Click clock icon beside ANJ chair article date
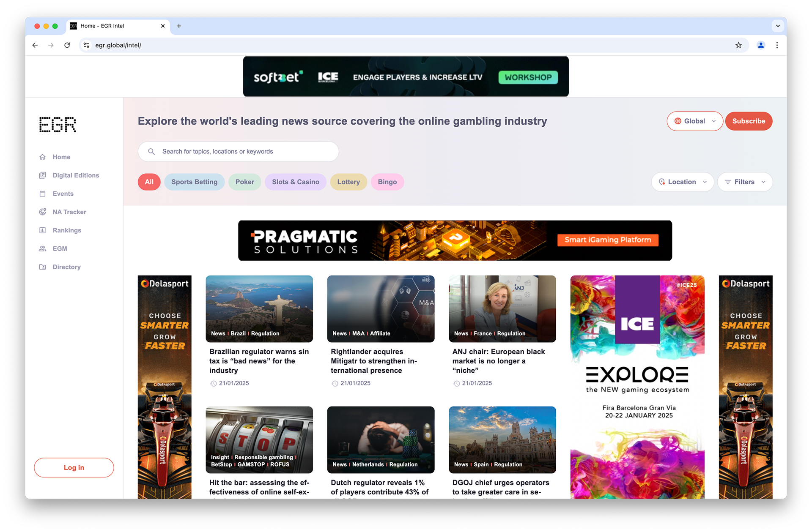Viewport: 812px width, 532px height. pos(456,383)
